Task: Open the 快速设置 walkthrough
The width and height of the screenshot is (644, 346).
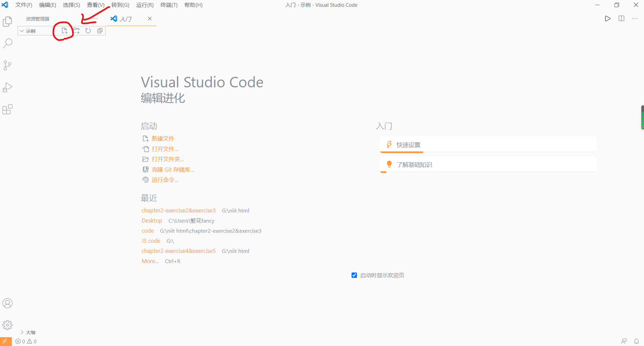Action: (488, 145)
